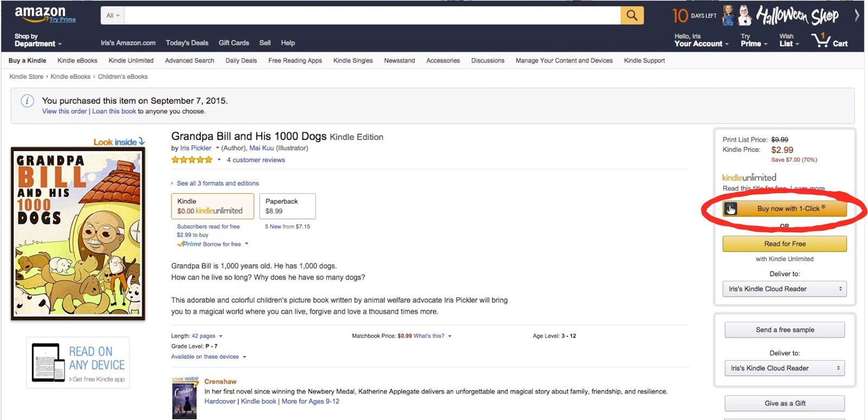Screen dimensions: 868x420
Task: Click Read for Free button
Action: tap(784, 244)
